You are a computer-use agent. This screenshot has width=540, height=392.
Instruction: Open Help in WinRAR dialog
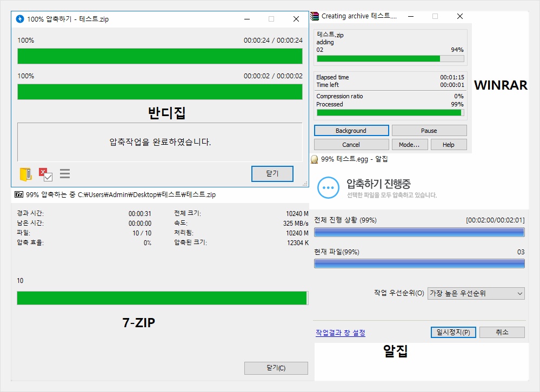pos(449,145)
